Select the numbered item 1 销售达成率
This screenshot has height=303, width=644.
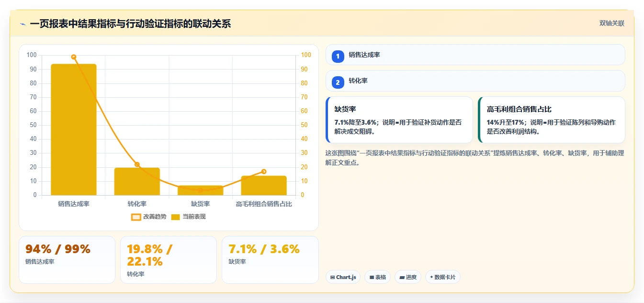[x=475, y=55]
